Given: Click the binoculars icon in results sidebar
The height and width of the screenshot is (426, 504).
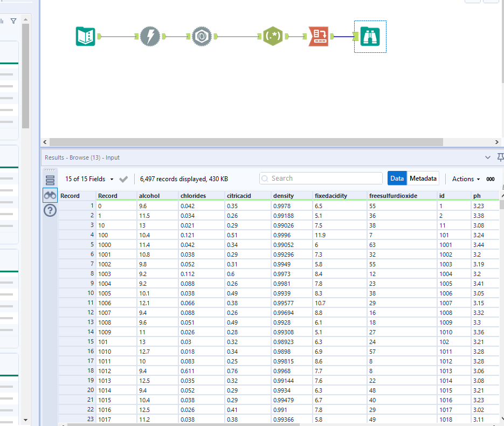Looking at the screenshot, I should click(50, 195).
